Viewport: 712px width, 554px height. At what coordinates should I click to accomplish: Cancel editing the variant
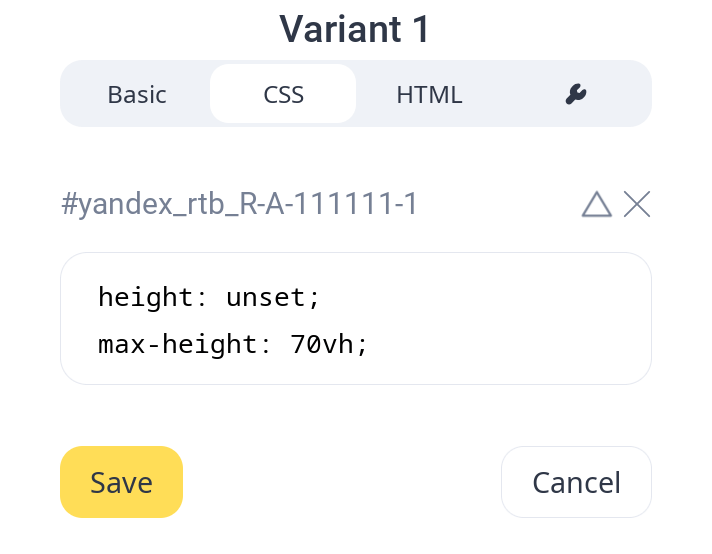576,482
